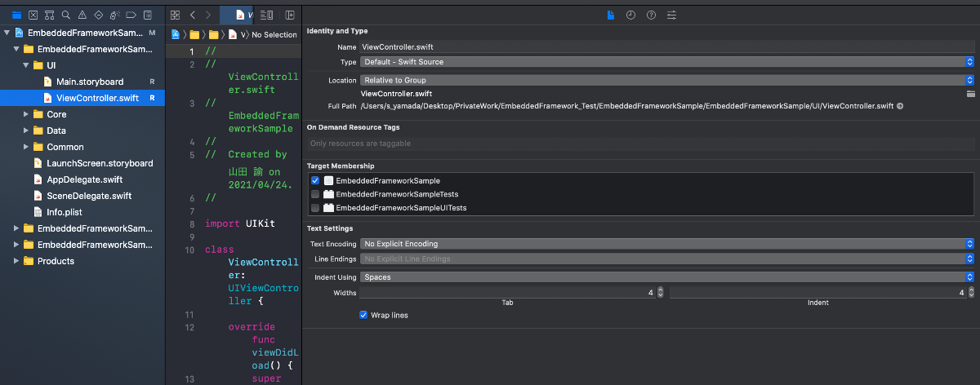Open the Indent Using dropdown
Screen dimensions: 980x385
[666, 277]
